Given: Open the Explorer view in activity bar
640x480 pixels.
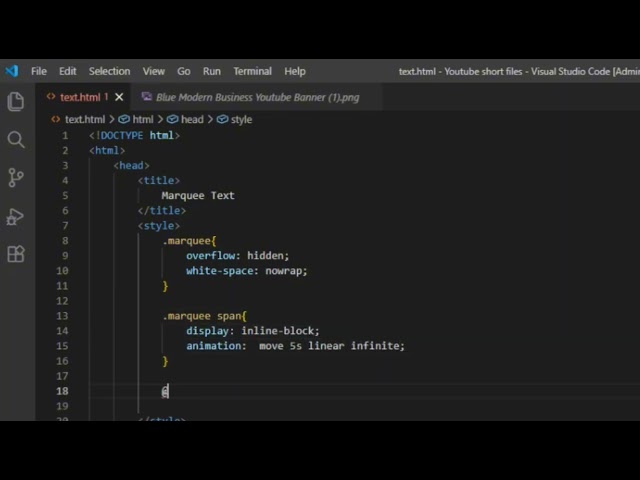Looking at the screenshot, I should [16, 101].
